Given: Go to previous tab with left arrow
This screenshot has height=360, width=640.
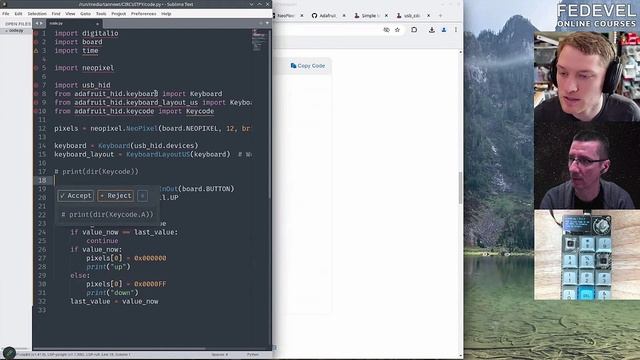Looking at the screenshot, I should coord(37,24).
